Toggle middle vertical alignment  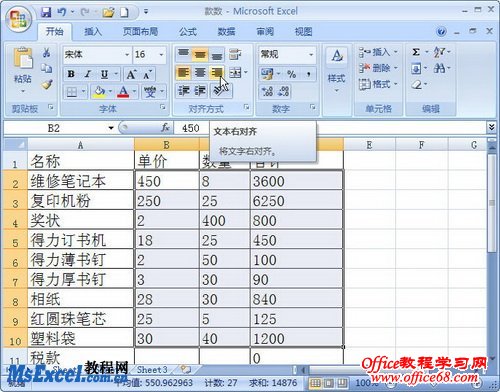(x=200, y=54)
